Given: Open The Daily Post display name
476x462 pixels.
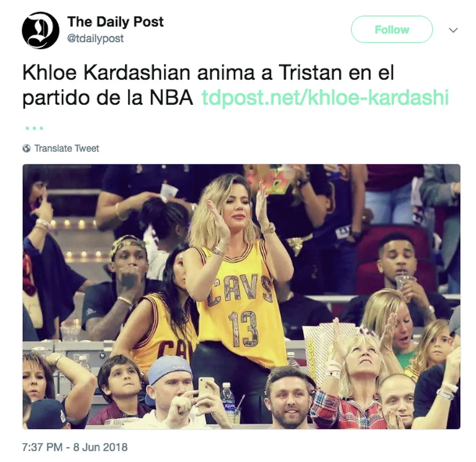Looking at the screenshot, I should 115,22.
